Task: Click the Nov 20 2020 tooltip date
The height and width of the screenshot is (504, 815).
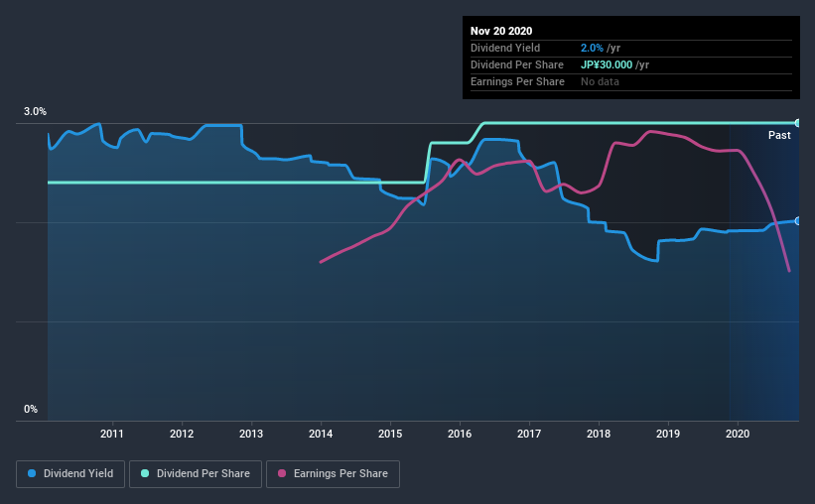Action: [x=501, y=31]
